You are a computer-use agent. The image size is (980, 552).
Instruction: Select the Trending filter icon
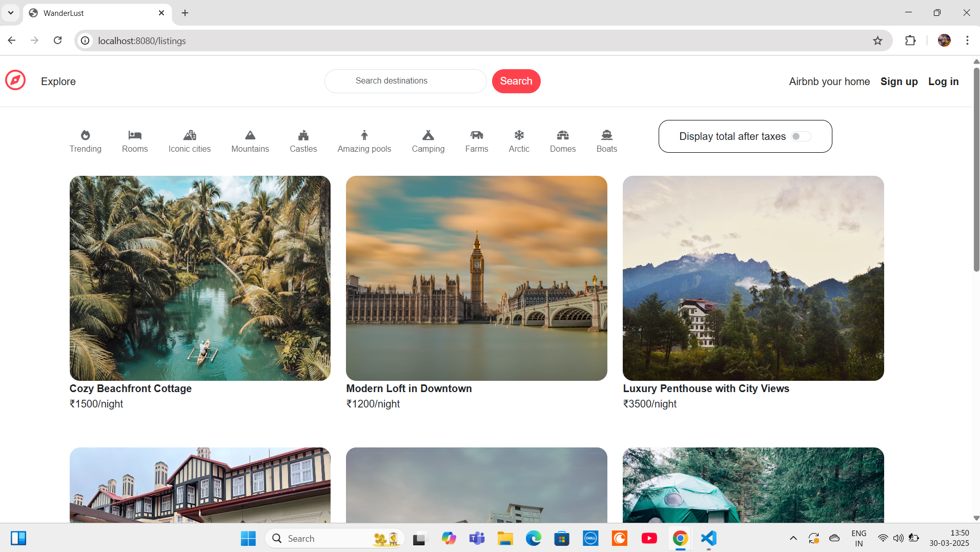point(85,135)
